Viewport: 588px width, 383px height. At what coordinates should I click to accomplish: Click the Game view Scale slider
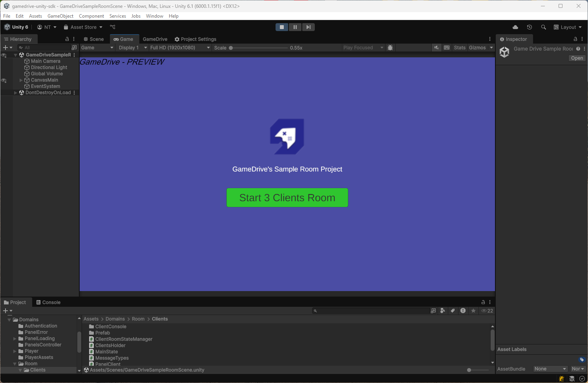click(x=259, y=48)
